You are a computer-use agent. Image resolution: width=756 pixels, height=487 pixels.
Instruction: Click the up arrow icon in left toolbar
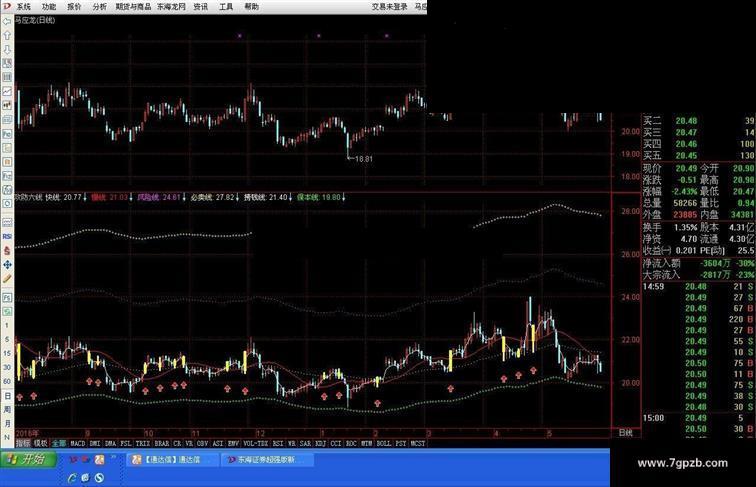[7, 36]
